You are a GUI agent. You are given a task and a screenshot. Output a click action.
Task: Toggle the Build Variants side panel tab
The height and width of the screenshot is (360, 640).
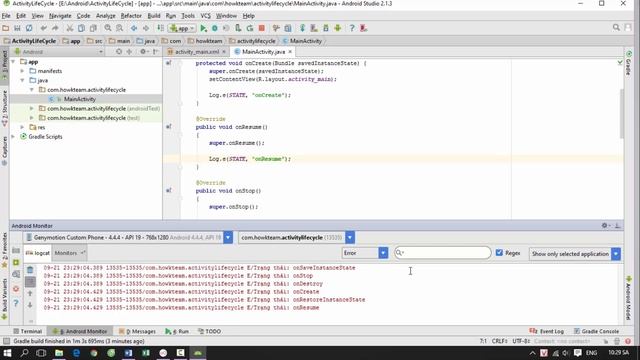(4, 298)
